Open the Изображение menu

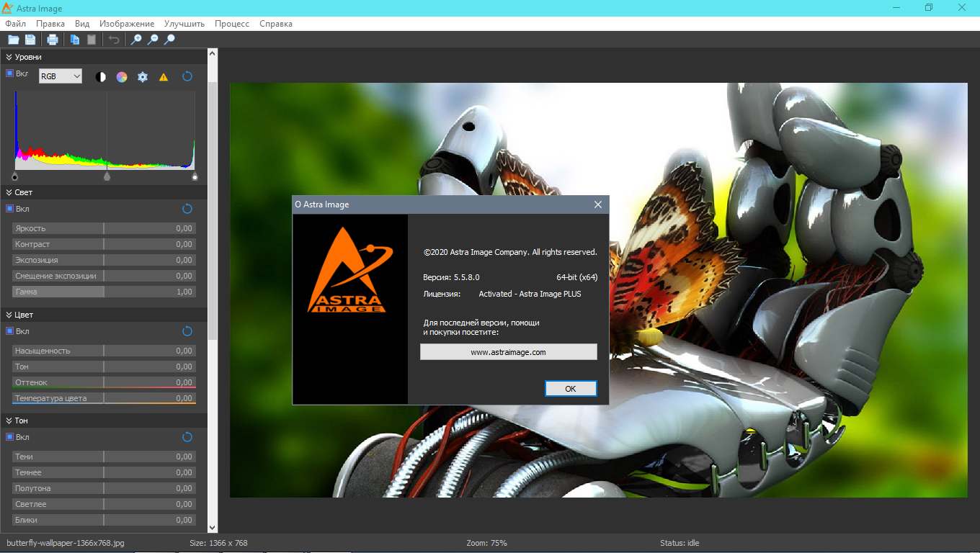pos(127,24)
